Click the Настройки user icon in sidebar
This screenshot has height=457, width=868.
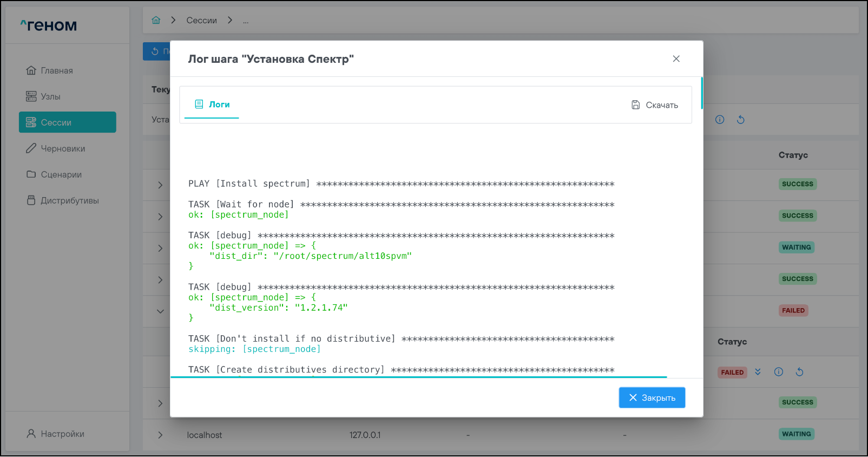pos(31,434)
